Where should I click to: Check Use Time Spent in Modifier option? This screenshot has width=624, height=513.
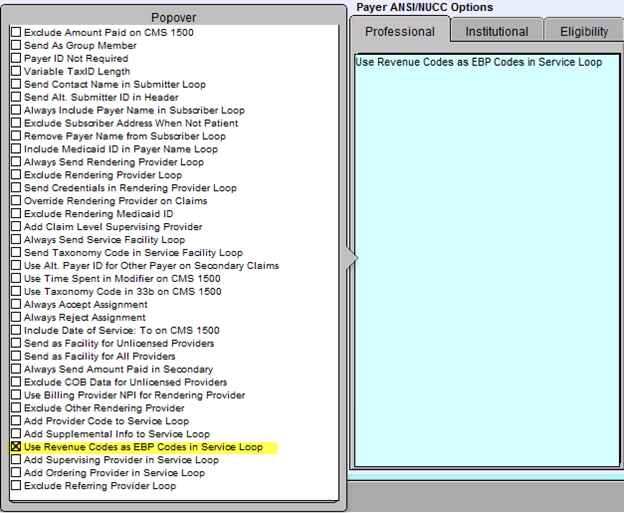(16, 278)
